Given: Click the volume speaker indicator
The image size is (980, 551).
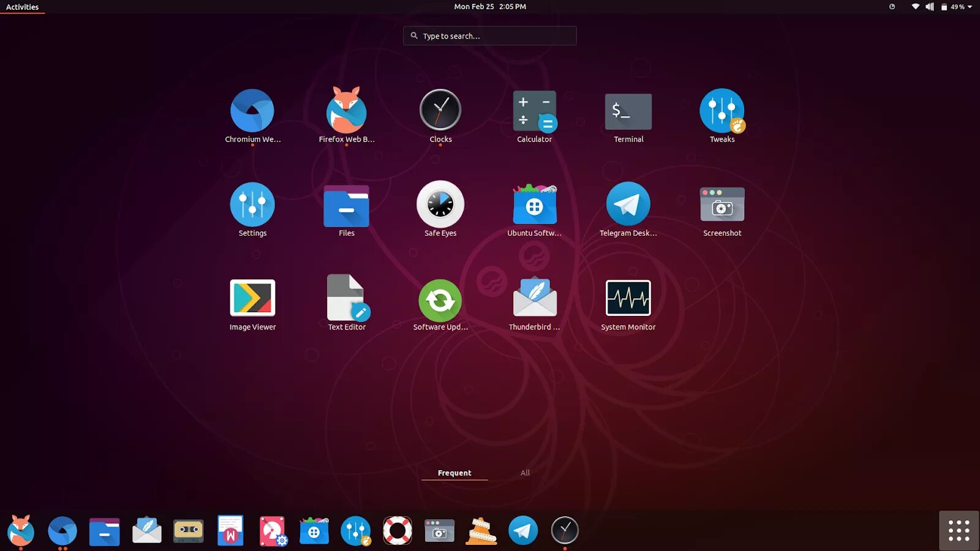Looking at the screenshot, I should (930, 7).
